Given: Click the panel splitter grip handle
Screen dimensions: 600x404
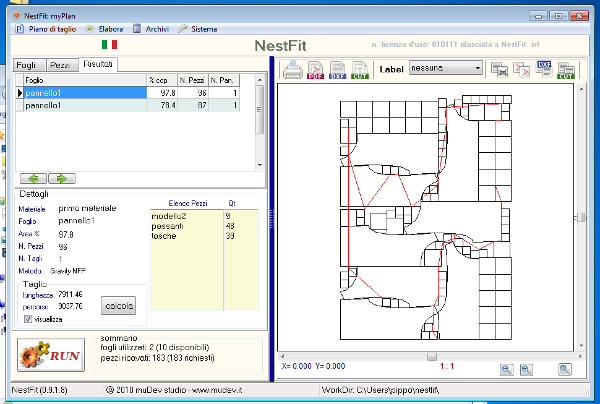Looking at the screenshot, I should (272, 218).
